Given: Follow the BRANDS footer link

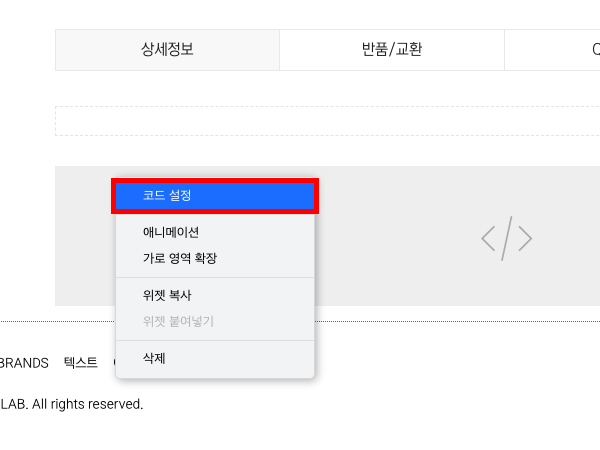Looking at the screenshot, I should pos(24,363).
